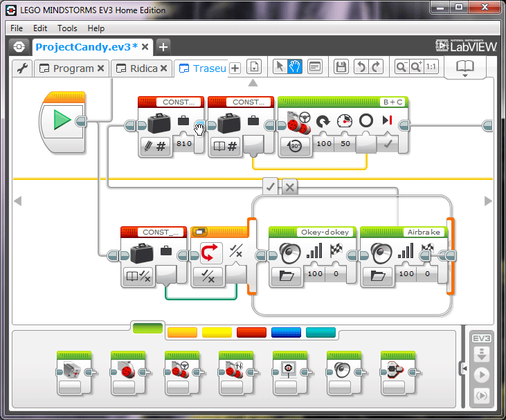Open read logic mode selector on lower variable block
Image resolution: width=506 pixels, height=420 pixels.
click(138, 276)
